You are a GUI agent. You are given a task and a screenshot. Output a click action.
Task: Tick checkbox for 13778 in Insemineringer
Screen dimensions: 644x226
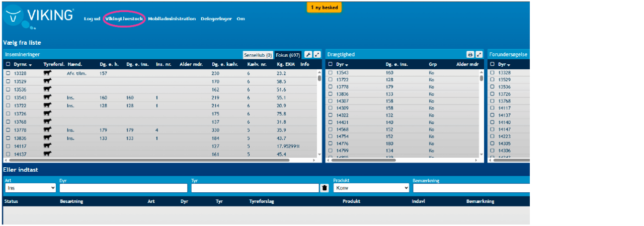(8, 130)
